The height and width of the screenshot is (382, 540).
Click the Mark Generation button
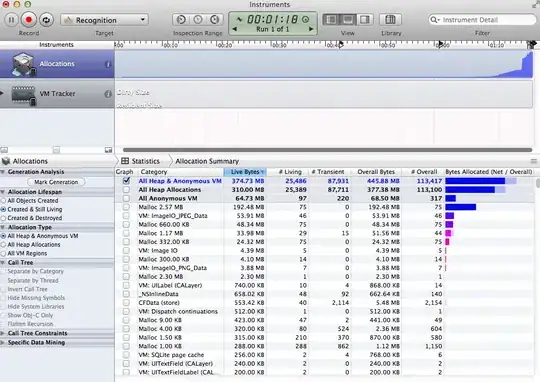pyautogui.click(x=56, y=182)
